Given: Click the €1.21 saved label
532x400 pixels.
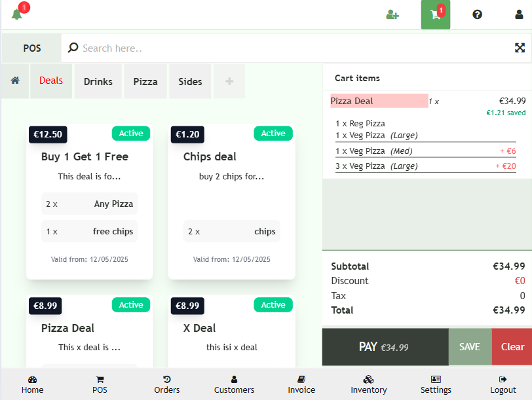Looking at the screenshot, I should 506,113.
